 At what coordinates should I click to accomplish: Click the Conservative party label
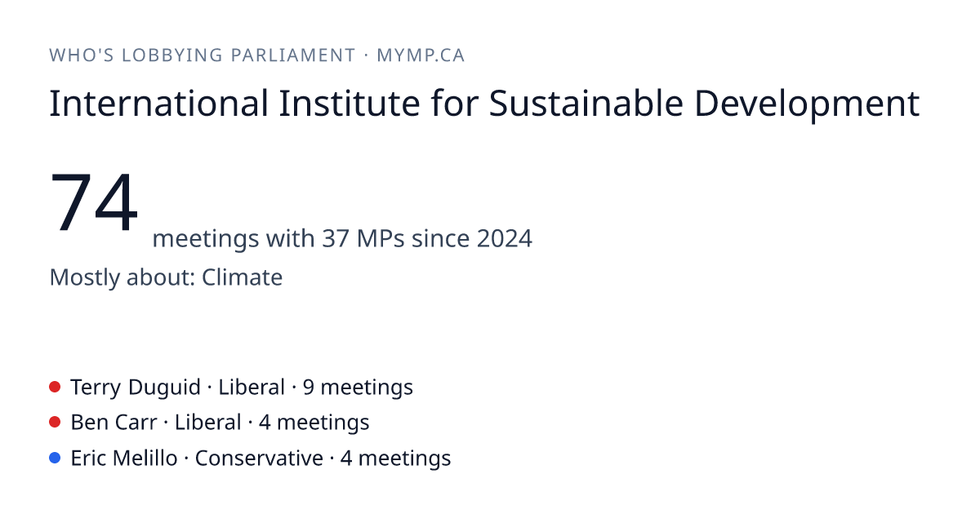259,459
